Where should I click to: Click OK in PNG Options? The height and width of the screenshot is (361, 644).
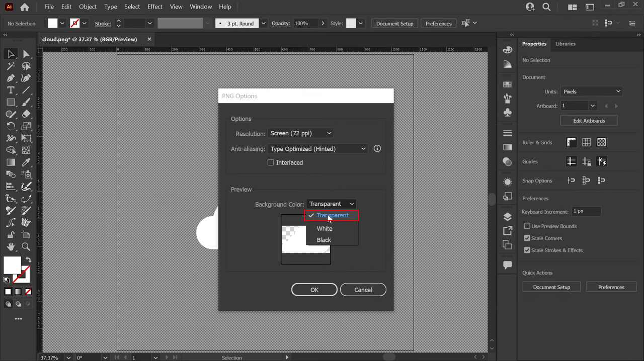314,290
